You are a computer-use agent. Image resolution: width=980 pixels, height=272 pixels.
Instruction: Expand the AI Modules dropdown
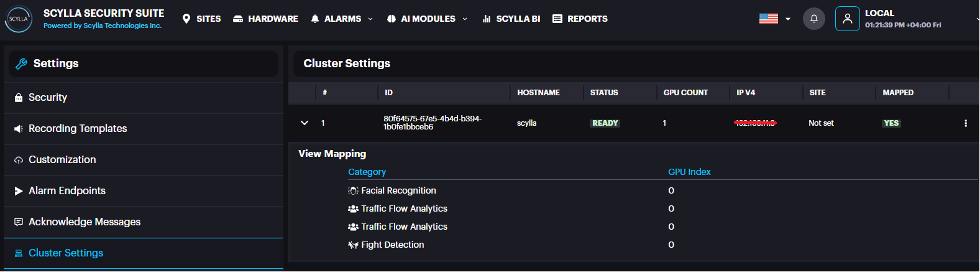tap(427, 19)
